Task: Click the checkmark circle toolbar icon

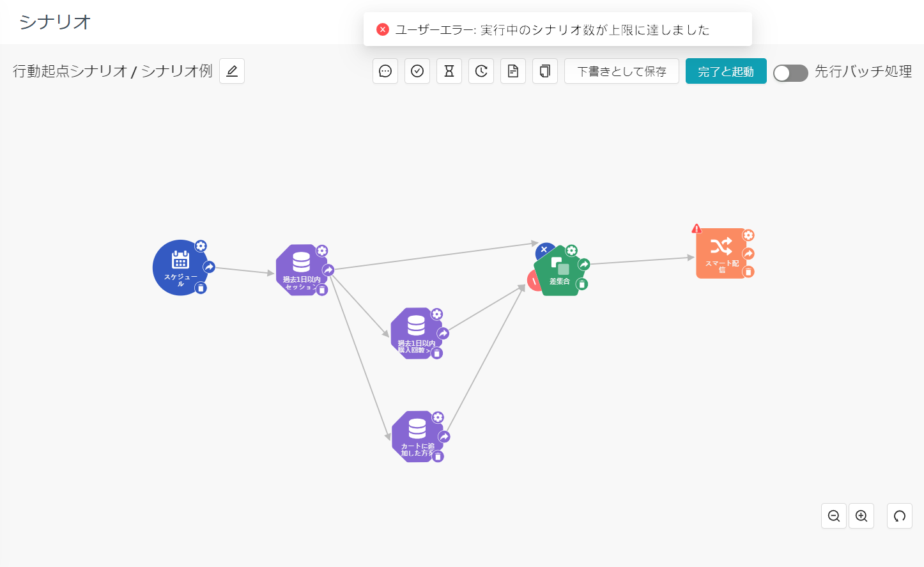Action: (417, 71)
